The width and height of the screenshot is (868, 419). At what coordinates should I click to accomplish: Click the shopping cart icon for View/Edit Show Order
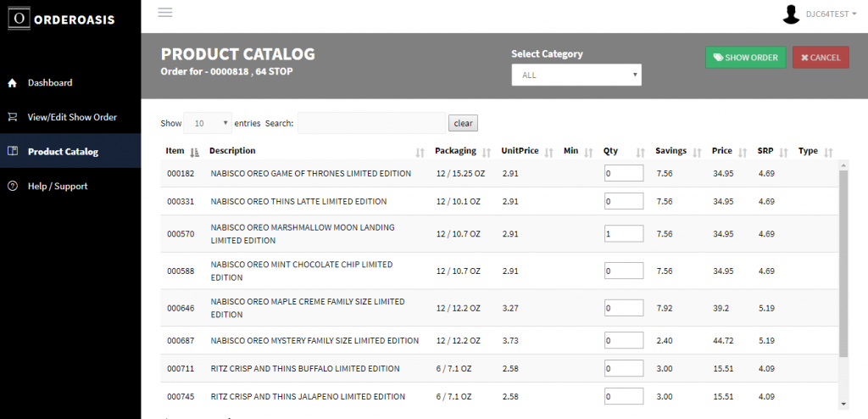point(12,118)
